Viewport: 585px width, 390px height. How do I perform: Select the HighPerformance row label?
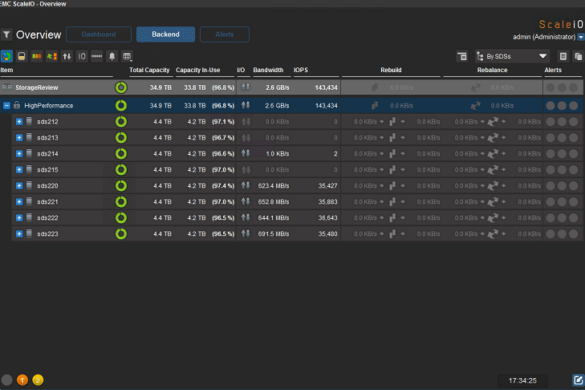click(x=49, y=106)
